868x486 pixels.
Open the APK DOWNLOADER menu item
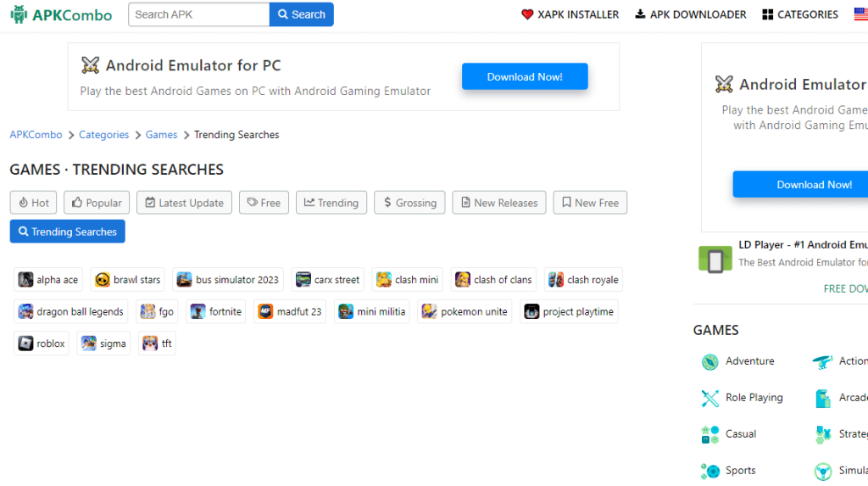pyautogui.click(x=690, y=14)
